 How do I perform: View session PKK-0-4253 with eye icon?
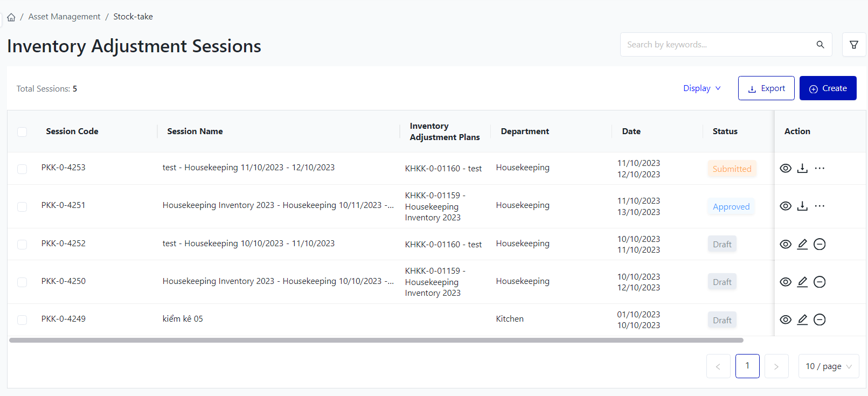(786, 169)
